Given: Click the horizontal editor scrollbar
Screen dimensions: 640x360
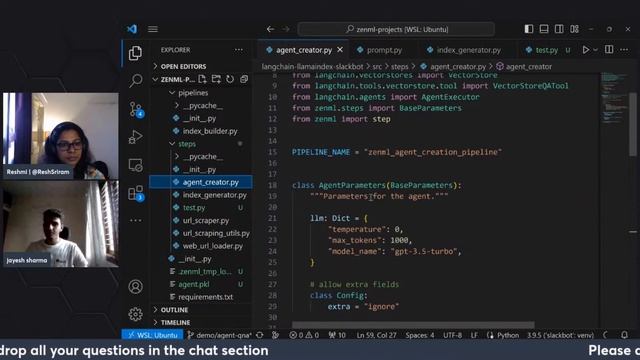Looking at the screenshot, I should 413,325.
